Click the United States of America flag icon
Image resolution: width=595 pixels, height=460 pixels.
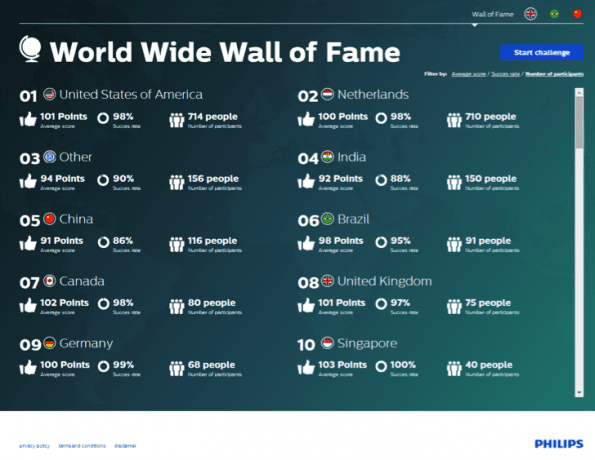(x=49, y=94)
